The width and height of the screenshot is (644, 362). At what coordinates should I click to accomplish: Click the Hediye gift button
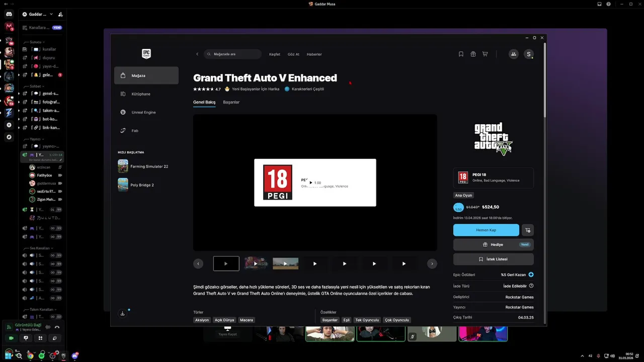tap(494, 245)
